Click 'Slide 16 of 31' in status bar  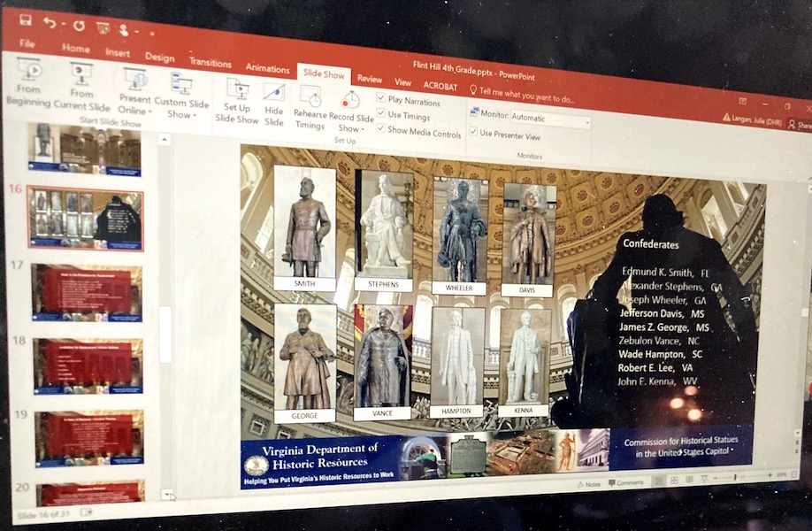(43, 515)
